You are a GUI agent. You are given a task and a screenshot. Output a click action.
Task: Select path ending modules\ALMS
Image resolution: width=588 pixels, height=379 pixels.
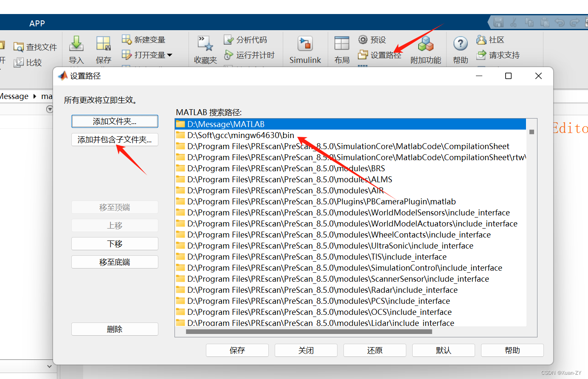[351, 179]
